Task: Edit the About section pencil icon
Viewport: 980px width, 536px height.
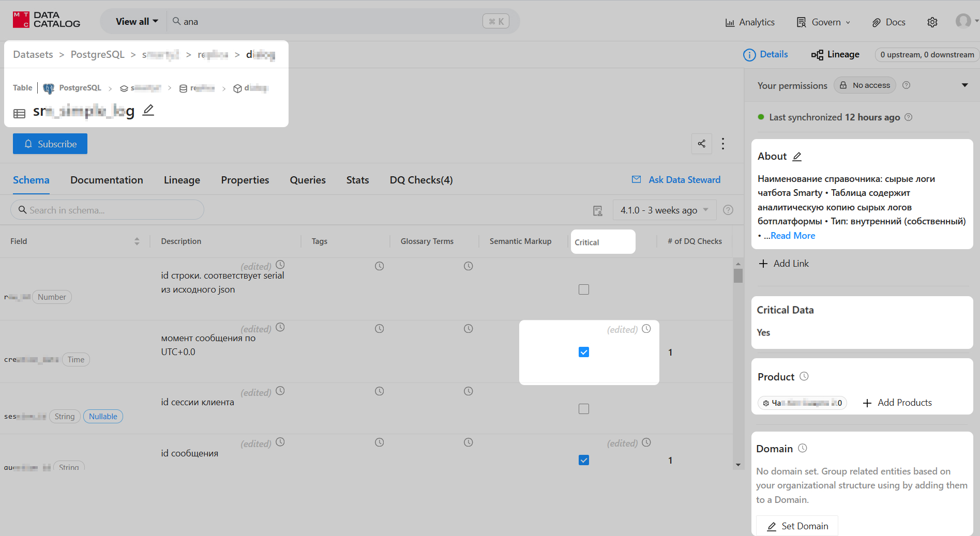Action: [797, 157]
